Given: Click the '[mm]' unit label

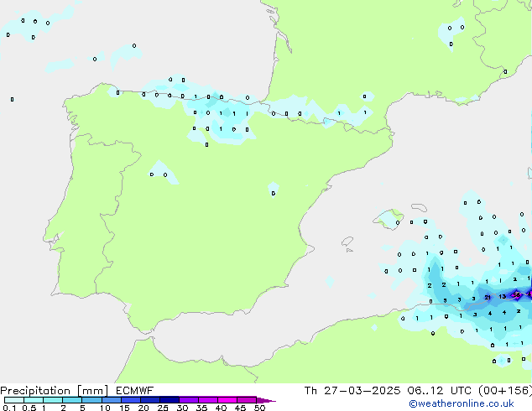Looking at the screenshot, I should pos(92,391).
